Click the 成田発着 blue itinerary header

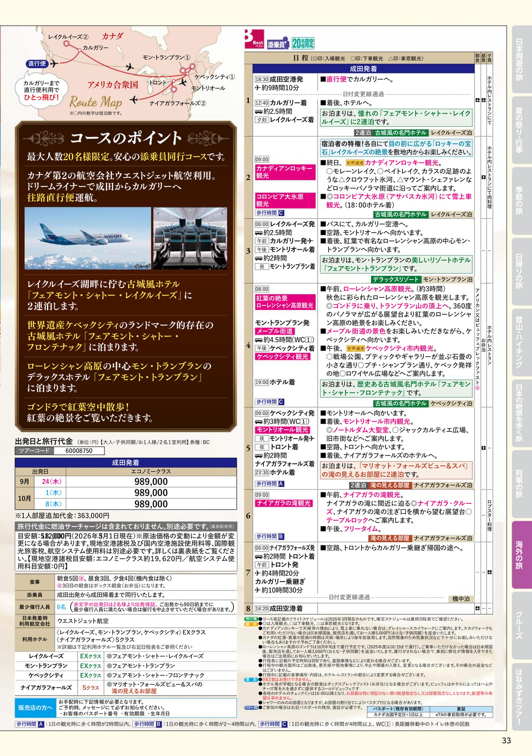click(363, 69)
